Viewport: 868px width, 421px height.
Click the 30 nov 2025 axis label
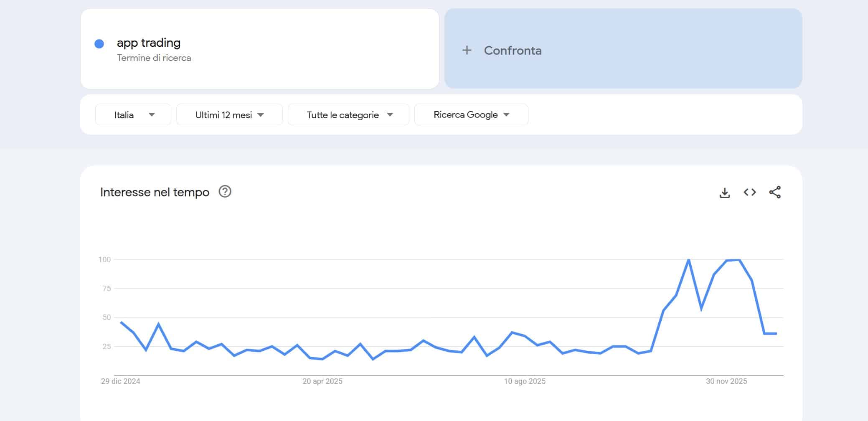coord(726,381)
